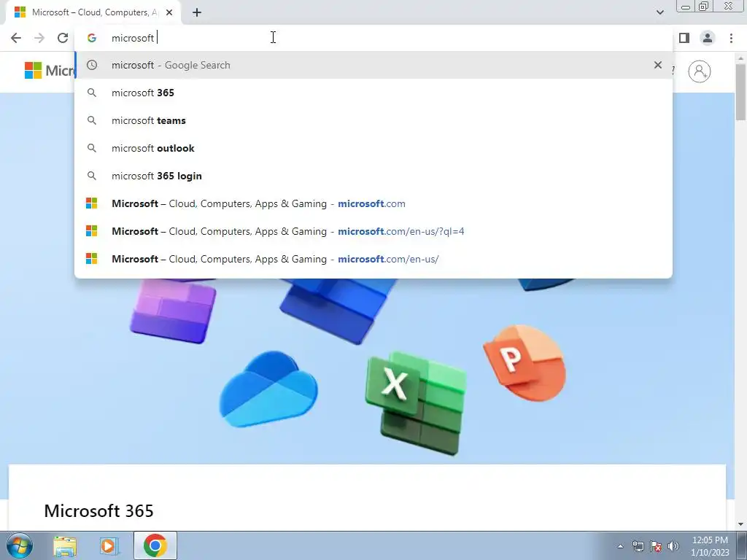Viewport: 747px width, 560px height.
Task: Open Windows Media Player from the taskbar
Action: [109, 545]
